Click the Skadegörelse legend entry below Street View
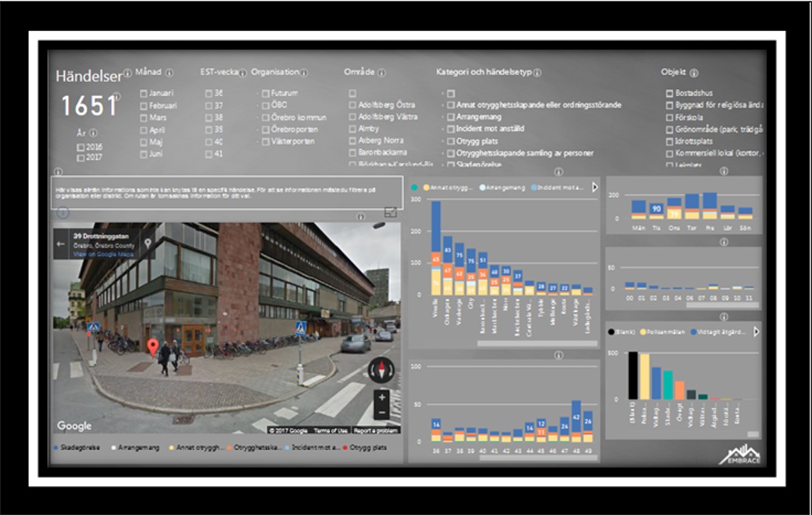 [77, 448]
